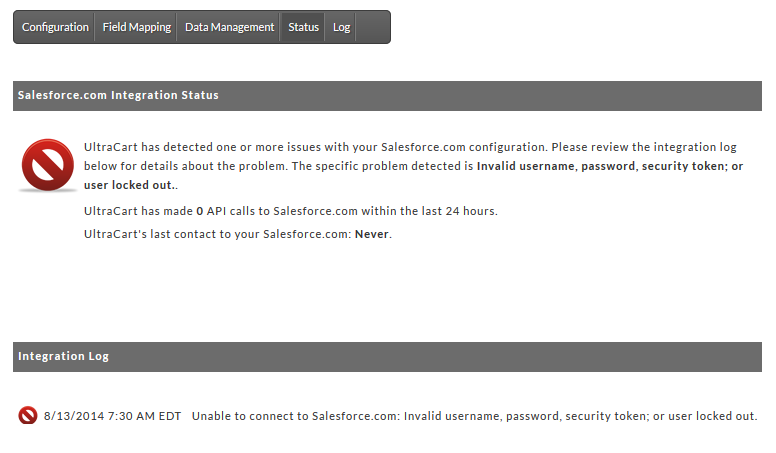Open the Configuration tab
This screenshot has width=776, height=453.
[x=55, y=27]
